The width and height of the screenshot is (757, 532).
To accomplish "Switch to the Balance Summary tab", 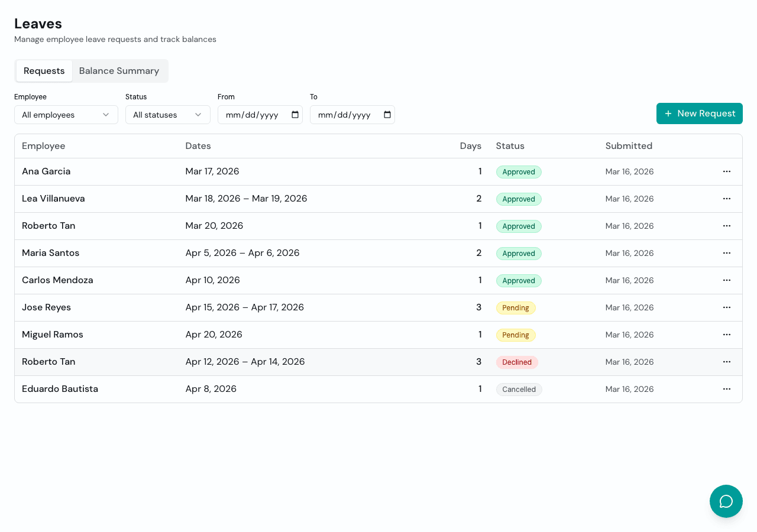I will [x=119, y=70].
